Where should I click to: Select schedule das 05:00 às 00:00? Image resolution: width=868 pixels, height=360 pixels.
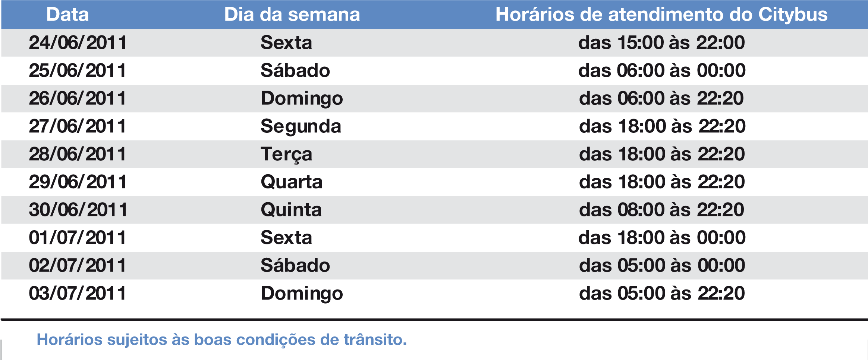662,265
